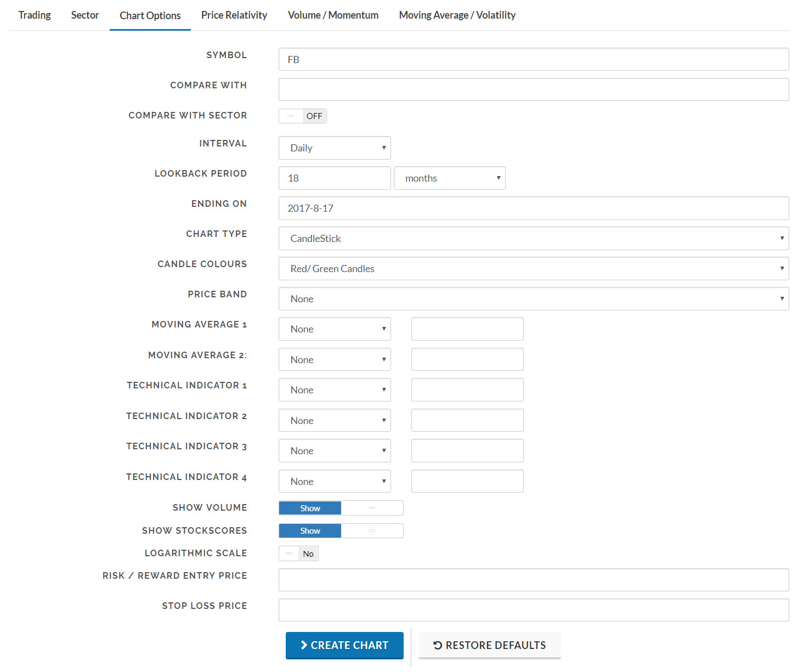The height and width of the screenshot is (672, 798).
Task: Click the Create Chart button
Action: (344, 645)
